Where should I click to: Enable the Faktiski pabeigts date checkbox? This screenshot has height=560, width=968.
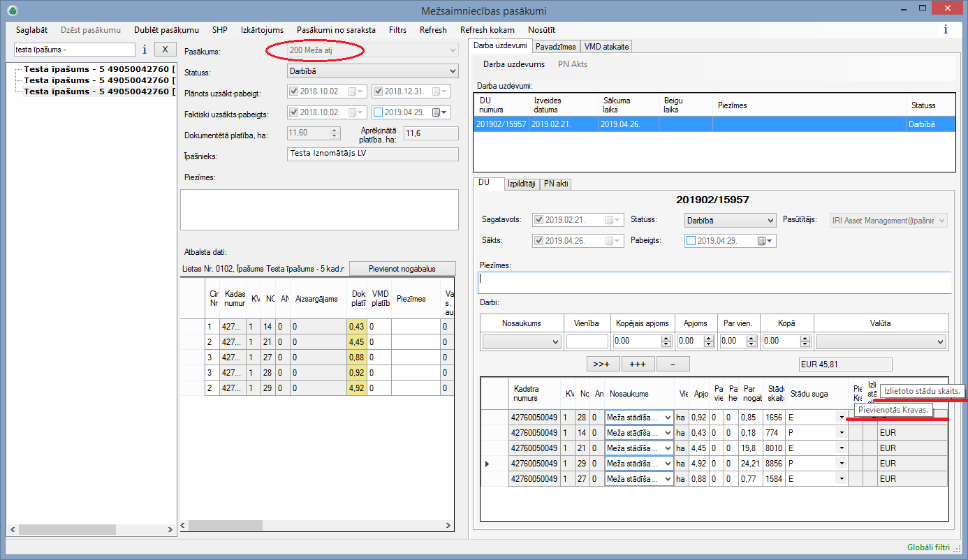[x=379, y=112]
